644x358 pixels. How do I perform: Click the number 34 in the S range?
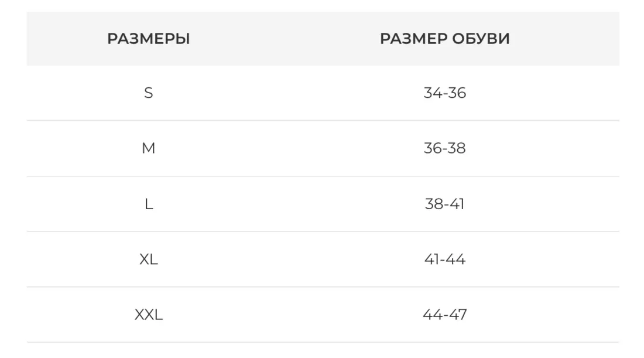(x=432, y=93)
